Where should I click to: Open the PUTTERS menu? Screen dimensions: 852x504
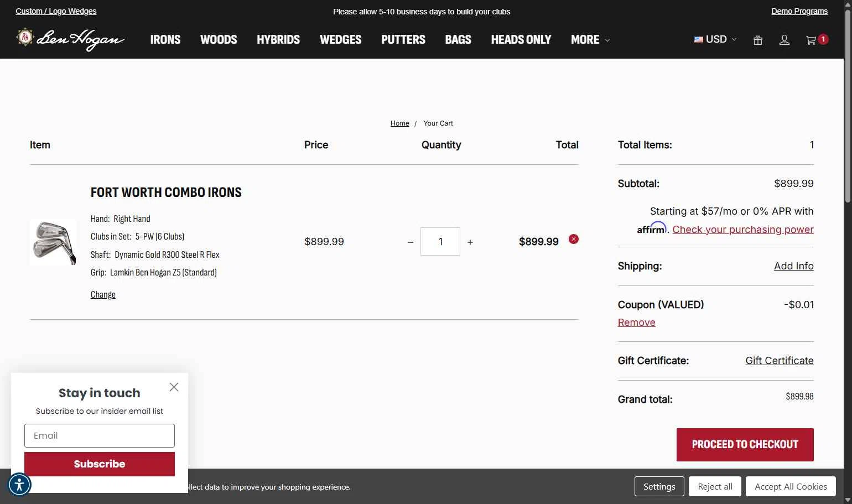tap(403, 39)
